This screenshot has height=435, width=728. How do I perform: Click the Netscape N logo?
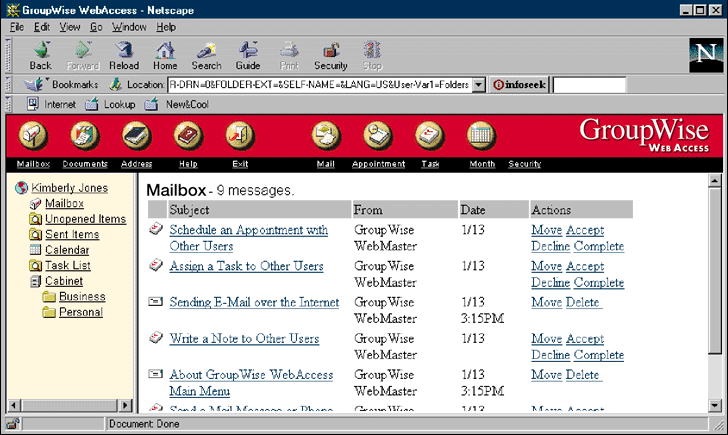(x=706, y=55)
